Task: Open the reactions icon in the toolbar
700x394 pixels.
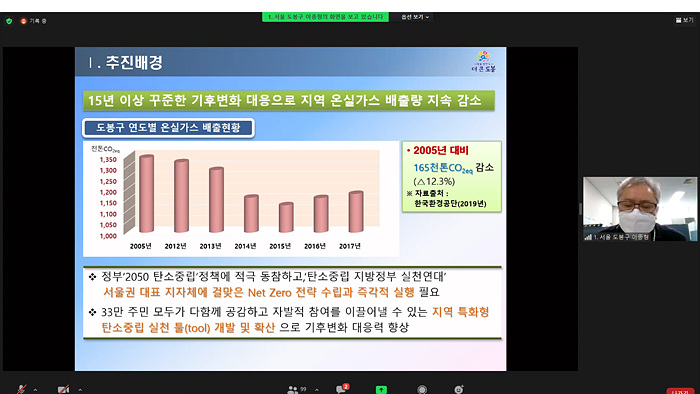Action: coord(459,389)
